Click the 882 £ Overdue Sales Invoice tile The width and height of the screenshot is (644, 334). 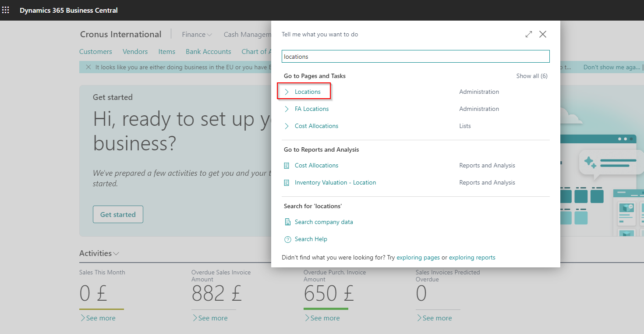[x=216, y=293]
